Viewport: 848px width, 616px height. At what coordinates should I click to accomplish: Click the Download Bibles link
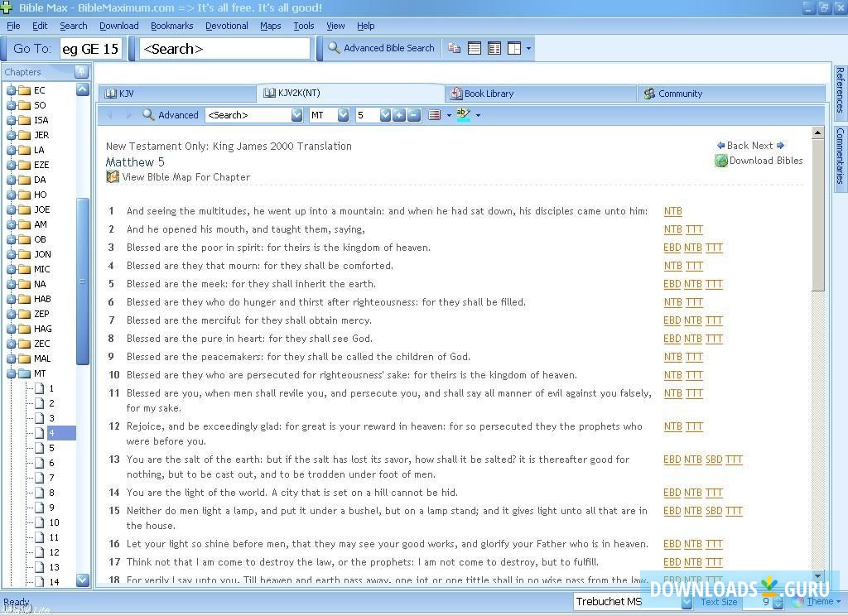point(764,161)
